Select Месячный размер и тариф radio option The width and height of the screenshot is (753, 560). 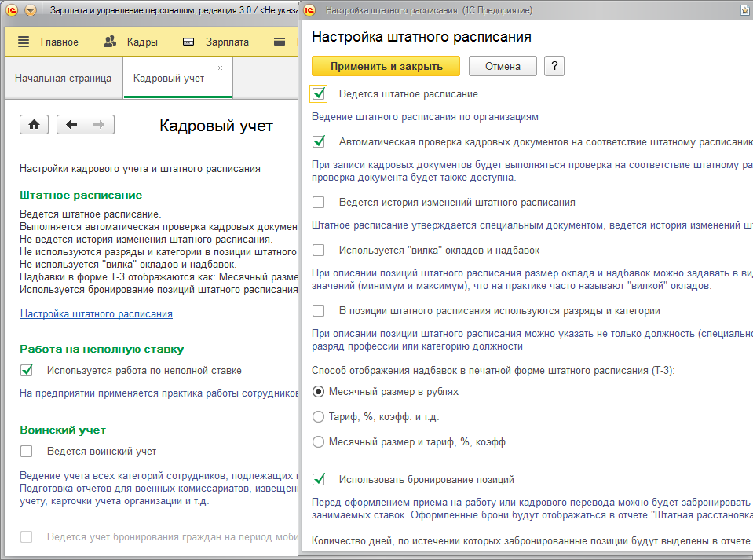pyautogui.click(x=319, y=442)
